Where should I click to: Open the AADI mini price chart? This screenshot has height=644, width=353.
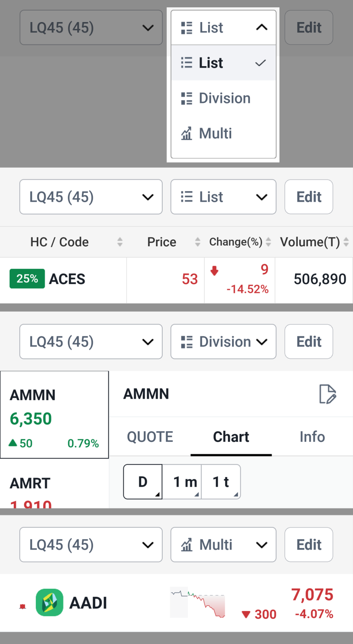(x=198, y=602)
